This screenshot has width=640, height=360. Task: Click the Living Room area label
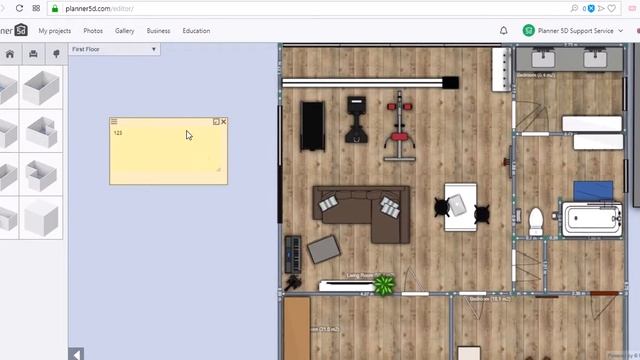pos(370,275)
